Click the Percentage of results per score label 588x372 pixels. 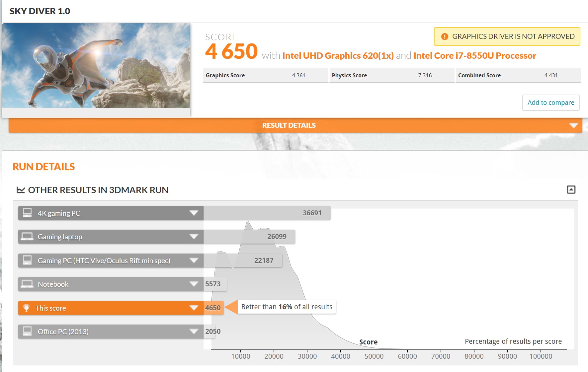tap(513, 341)
